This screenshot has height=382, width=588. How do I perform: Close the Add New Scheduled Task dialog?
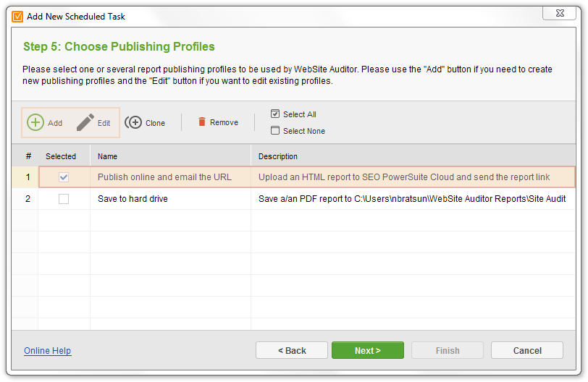(560, 13)
